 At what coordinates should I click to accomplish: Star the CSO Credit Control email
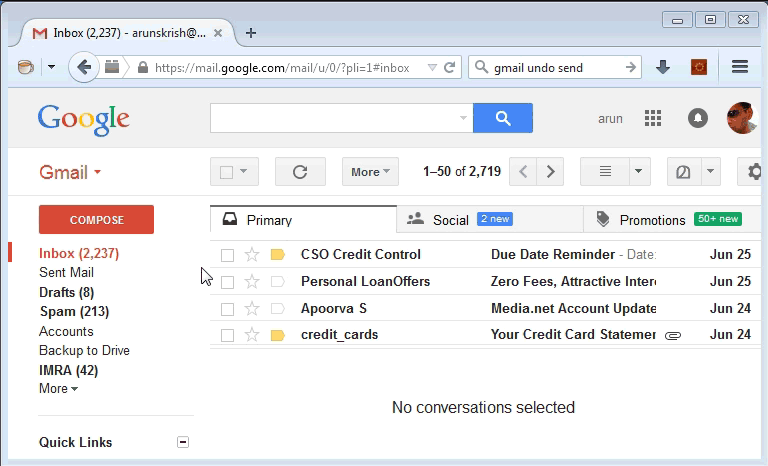click(x=252, y=254)
